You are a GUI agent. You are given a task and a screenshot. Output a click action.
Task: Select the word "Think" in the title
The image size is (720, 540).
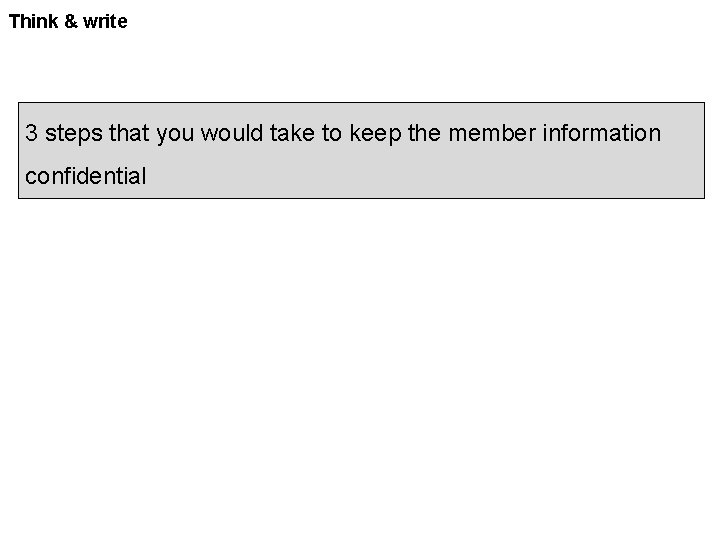pyautogui.click(x=34, y=20)
